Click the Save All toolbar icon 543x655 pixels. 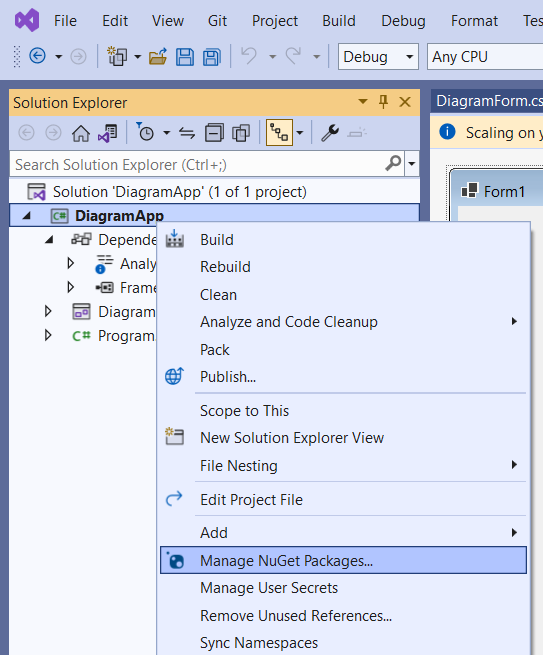tap(212, 56)
